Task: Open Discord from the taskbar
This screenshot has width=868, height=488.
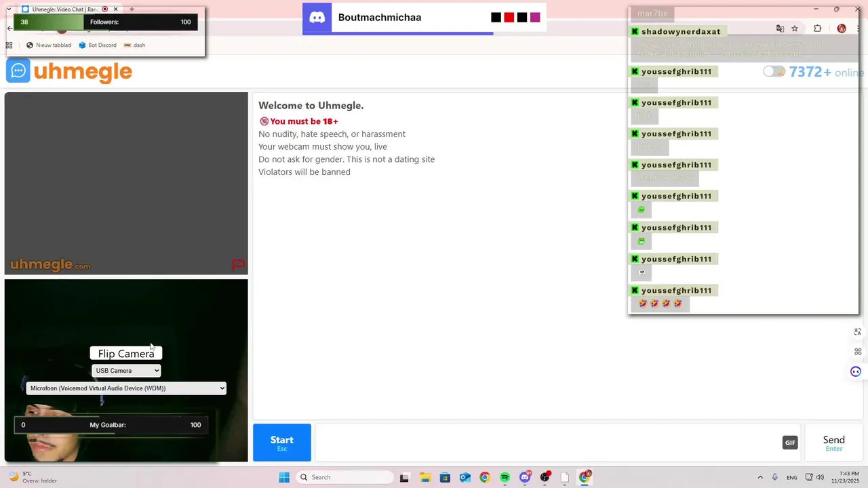Action: click(x=525, y=477)
